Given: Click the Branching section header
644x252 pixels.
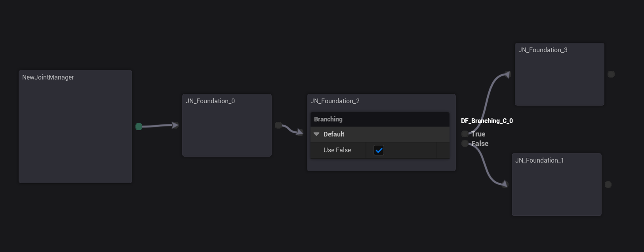Looking at the screenshot, I should [328, 119].
